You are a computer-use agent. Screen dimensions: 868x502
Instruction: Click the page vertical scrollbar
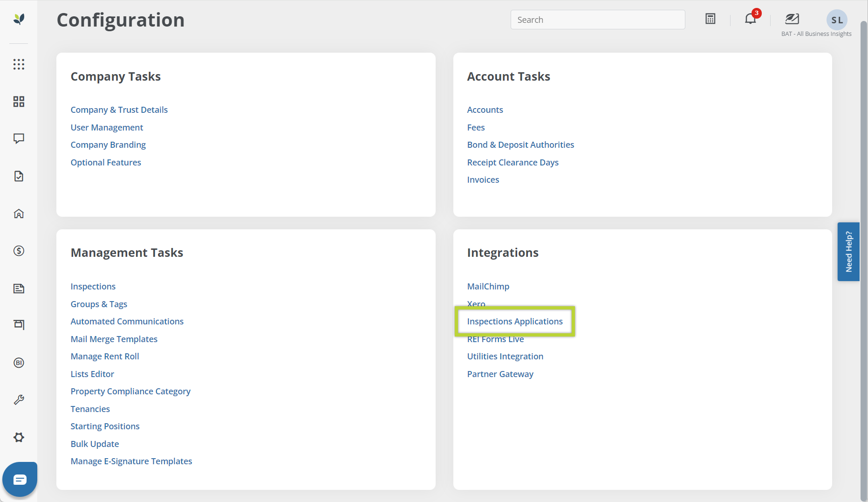(x=864, y=252)
